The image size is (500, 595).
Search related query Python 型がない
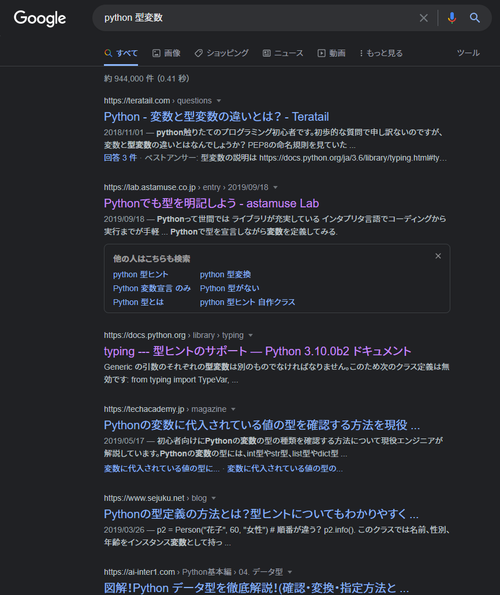pos(230,288)
